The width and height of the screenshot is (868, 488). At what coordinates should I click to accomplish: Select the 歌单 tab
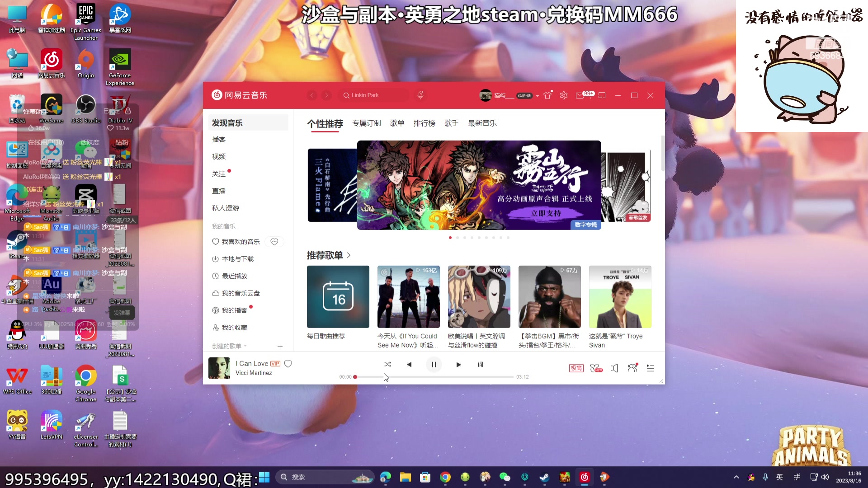pos(397,123)
